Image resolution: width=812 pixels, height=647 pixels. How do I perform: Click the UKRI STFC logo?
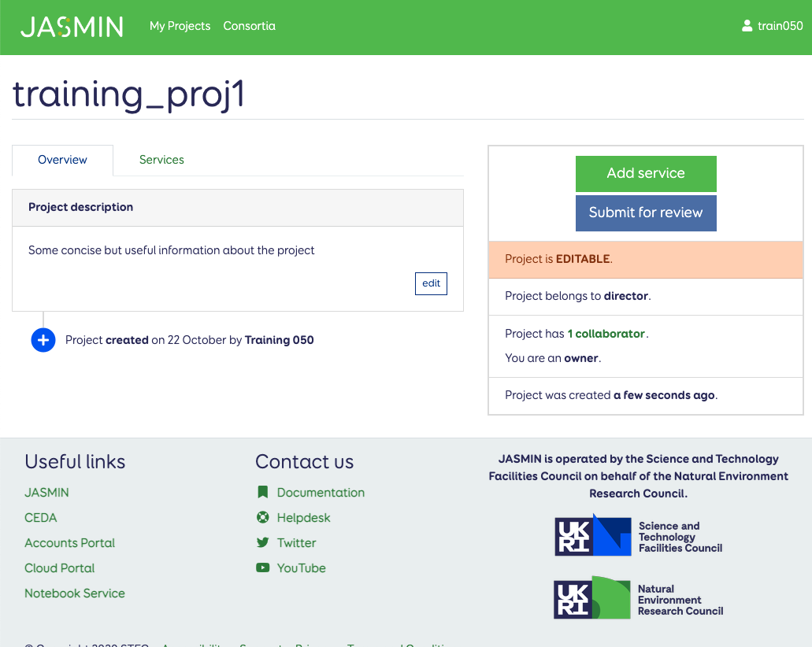(638, 537)
